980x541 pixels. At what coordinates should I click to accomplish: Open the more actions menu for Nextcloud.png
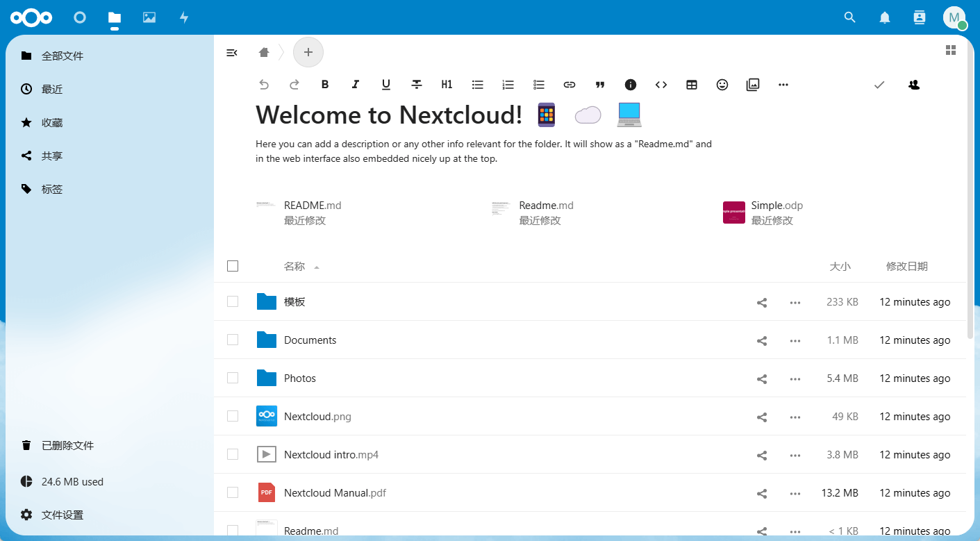click(795, 416)
